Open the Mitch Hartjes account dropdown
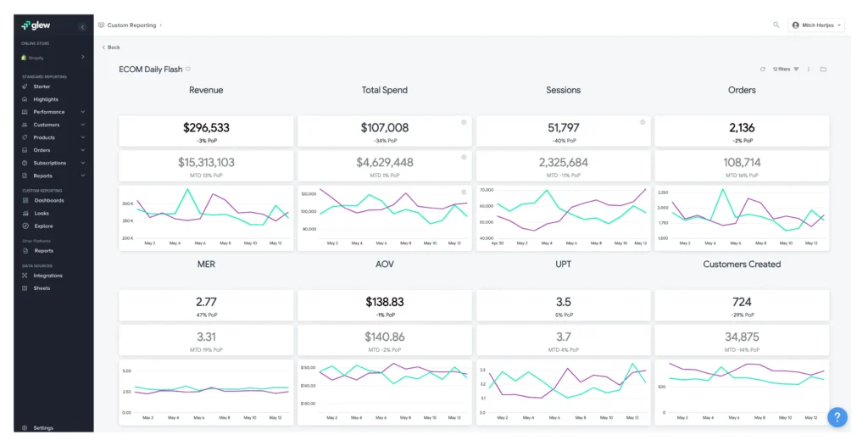This screenshot has width=868, height=446. 816,25
